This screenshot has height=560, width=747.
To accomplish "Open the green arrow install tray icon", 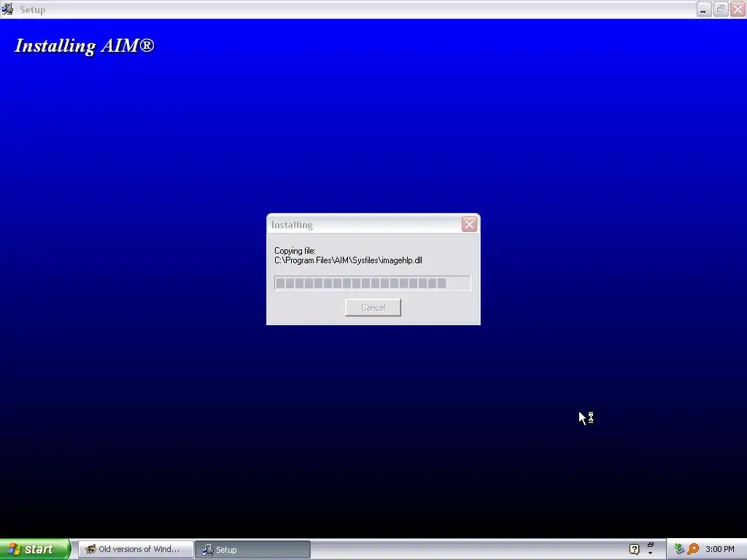I will [679, 549].
